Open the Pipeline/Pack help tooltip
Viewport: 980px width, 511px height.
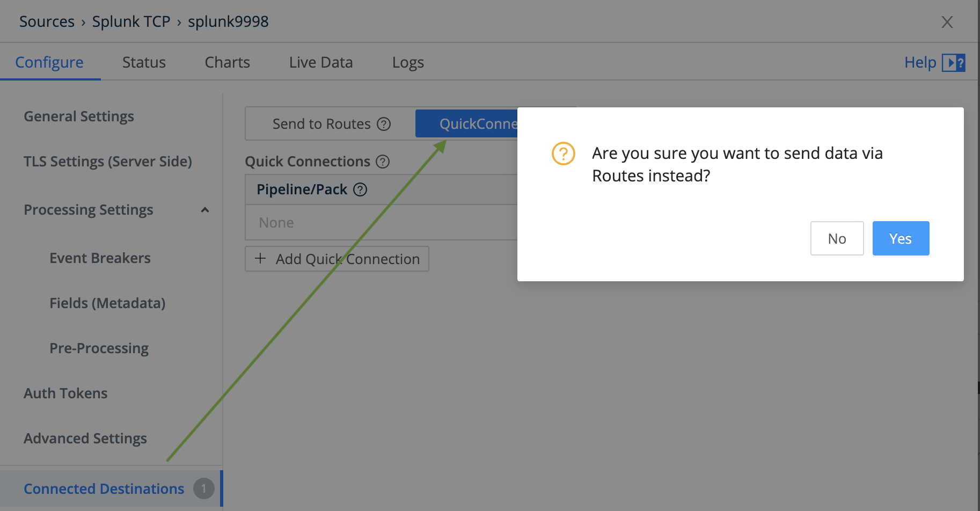360,189
